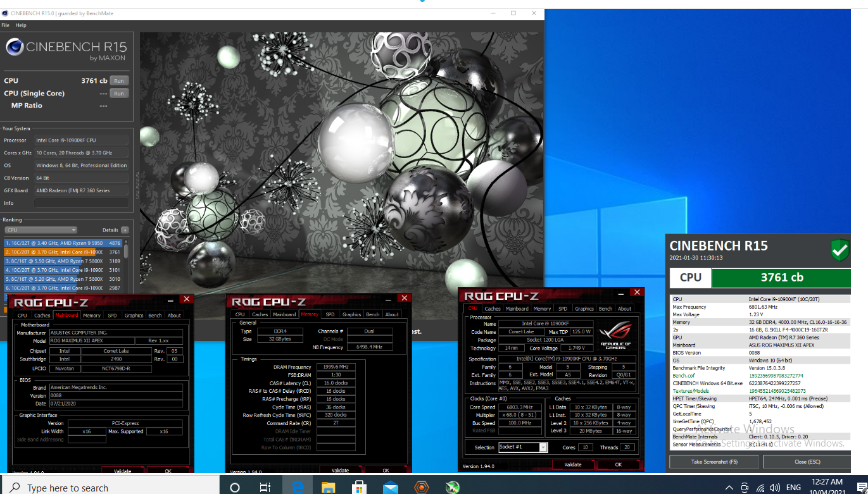Close the right CPU-Z CPU window

(x=637, y=292)
